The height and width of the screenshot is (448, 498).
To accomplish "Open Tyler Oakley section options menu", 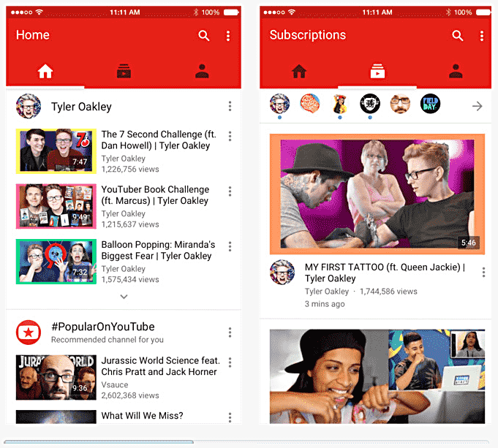I will pos(230,107).
